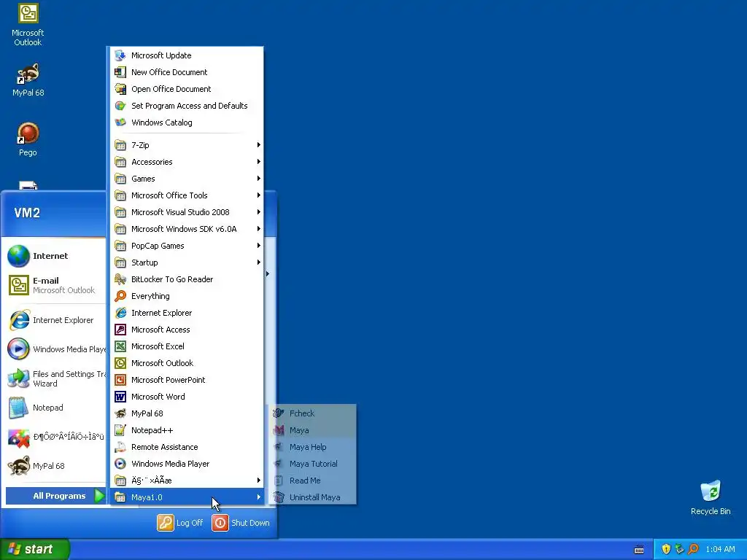Viewport: 747px width, 560px height.
Task: Launch Notepad++ icon
Action: pos(120,430)
